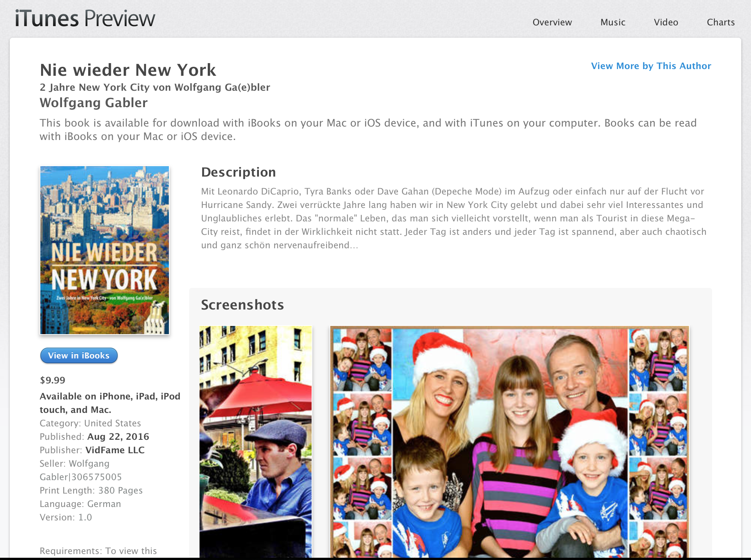Click the Requirements text at the bottom

coord(98,551)
